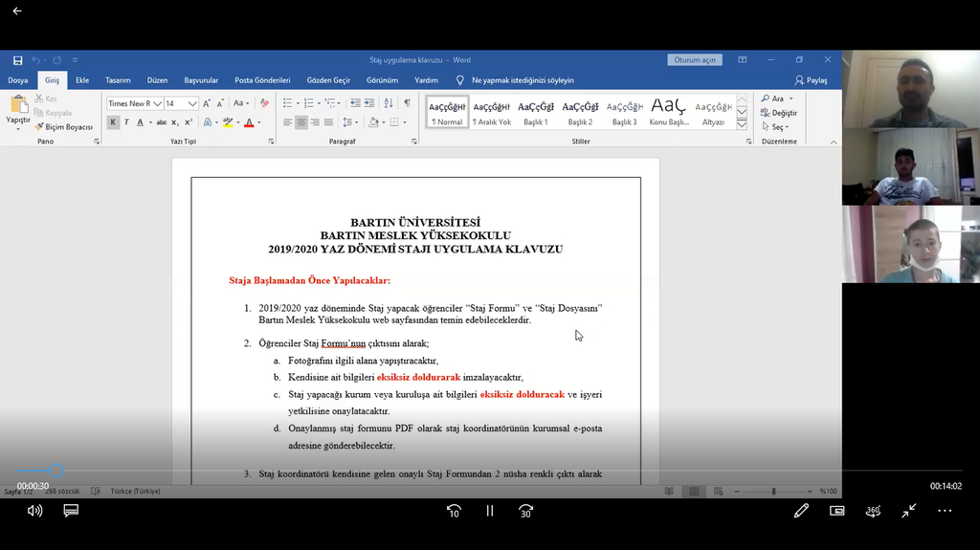Click the red font color button
980x550 pixels.
click(250, 122)
